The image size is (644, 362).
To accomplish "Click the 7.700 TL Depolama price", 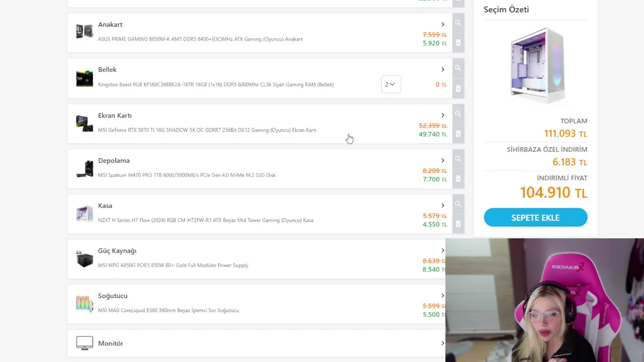I will [435, 179].
